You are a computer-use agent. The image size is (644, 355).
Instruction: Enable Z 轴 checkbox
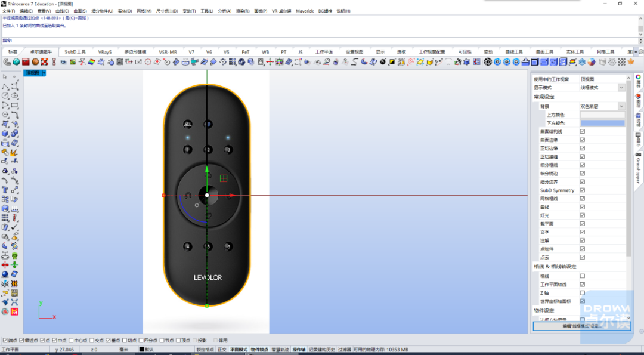point(583,293)
